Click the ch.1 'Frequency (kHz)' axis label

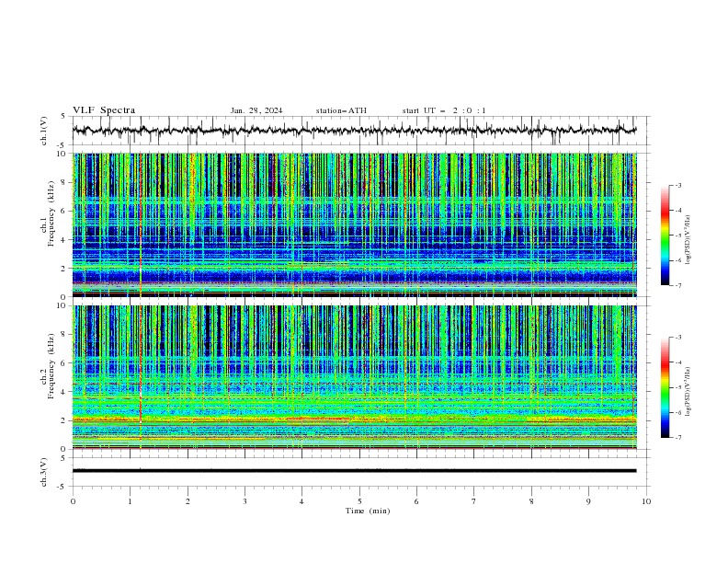click(51, 214)
